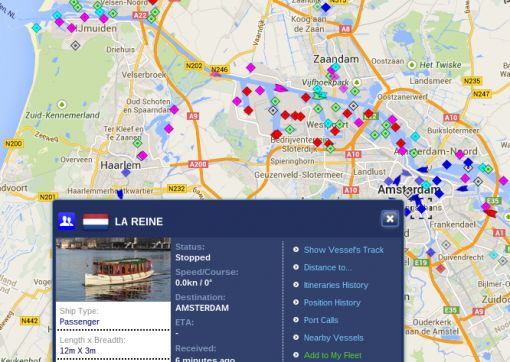Select magenta diamond marker right of N246 label
This screenshot has width=510, height=362.
coord(251,68)
